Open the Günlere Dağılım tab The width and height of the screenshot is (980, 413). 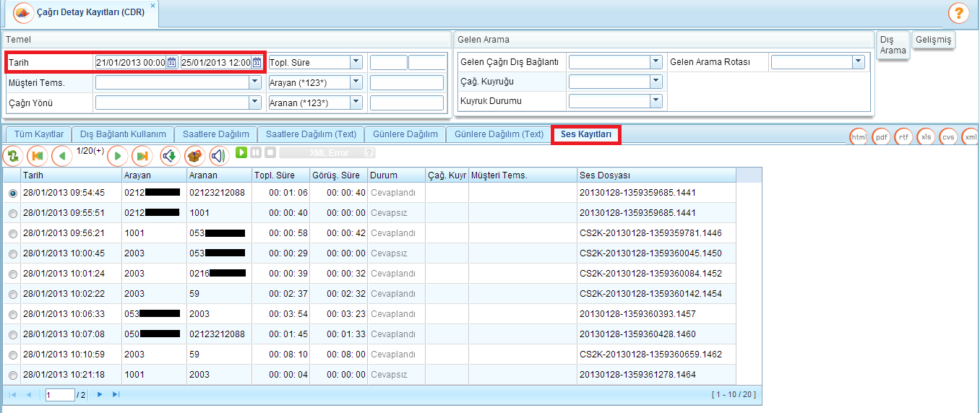[x=405, y=134]
